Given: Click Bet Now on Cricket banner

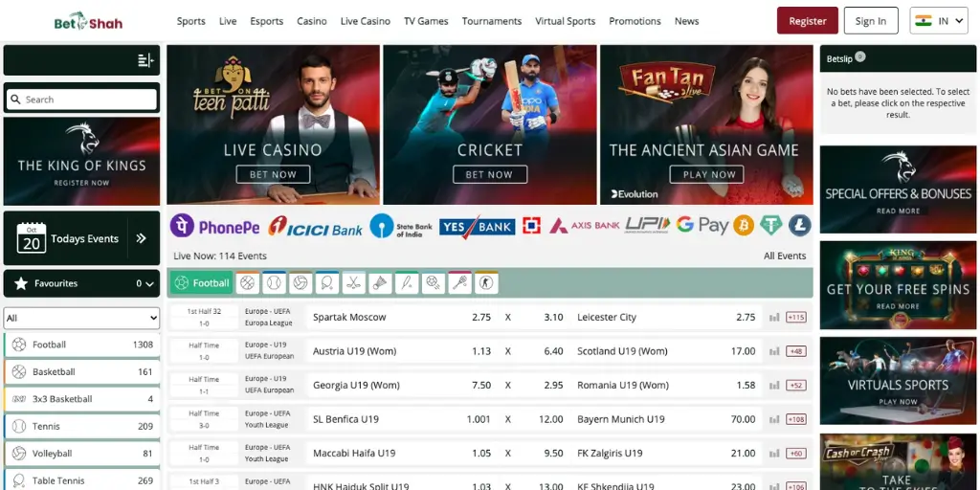Looking at the screenshot, I should tap(489, 174).
